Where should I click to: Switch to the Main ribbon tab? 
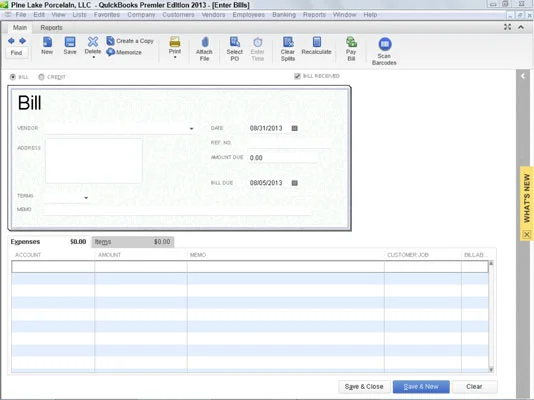[x=20, y=28]
